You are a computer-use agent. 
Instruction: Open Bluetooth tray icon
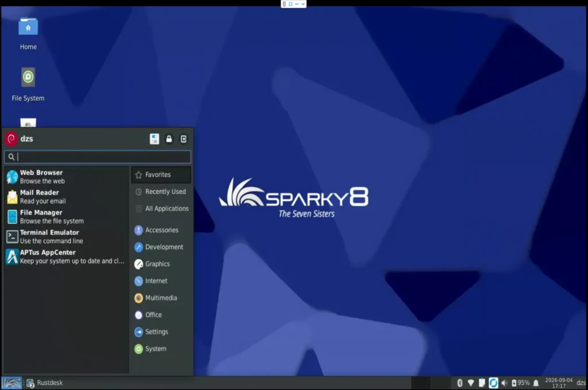tap(460, 383)
